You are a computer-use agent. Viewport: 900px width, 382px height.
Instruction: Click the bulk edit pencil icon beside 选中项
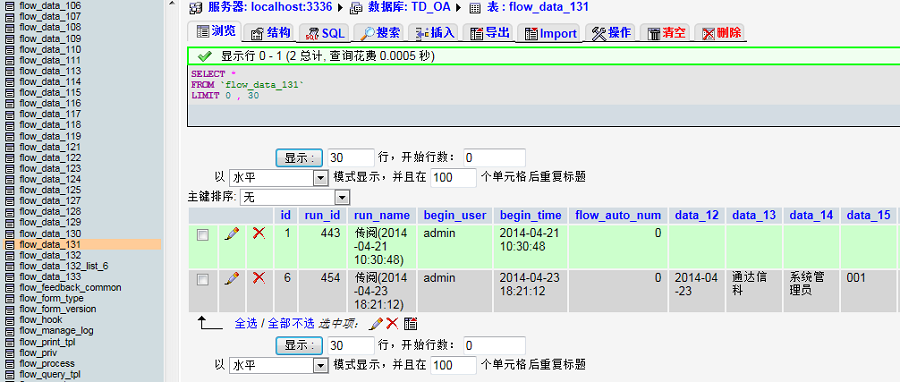[x=376, y=323]
